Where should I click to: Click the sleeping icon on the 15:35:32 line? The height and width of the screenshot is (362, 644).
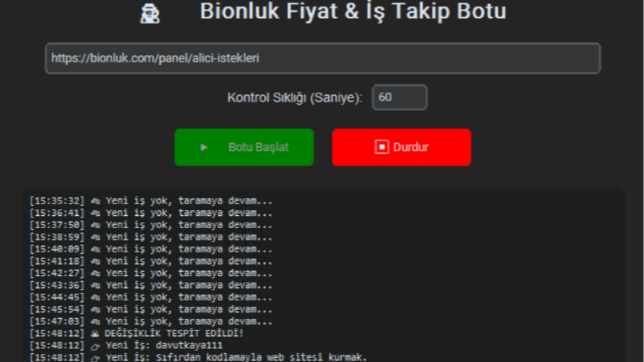[95, 201]
